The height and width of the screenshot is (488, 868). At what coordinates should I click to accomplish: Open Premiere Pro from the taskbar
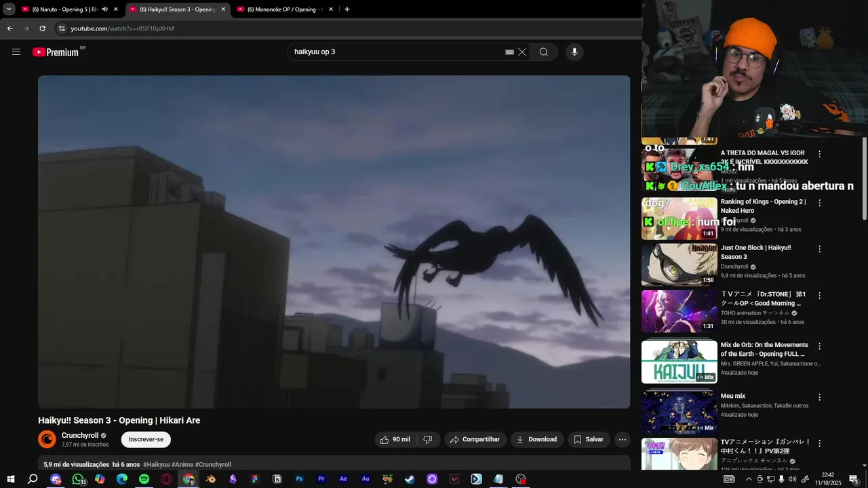tap(321, 479)
